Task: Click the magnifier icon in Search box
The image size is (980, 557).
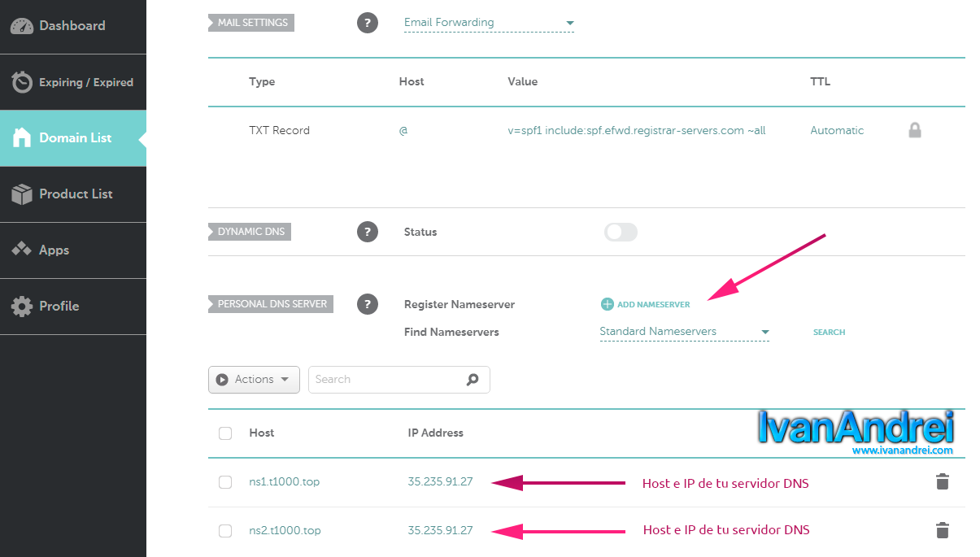Action: 473,380
